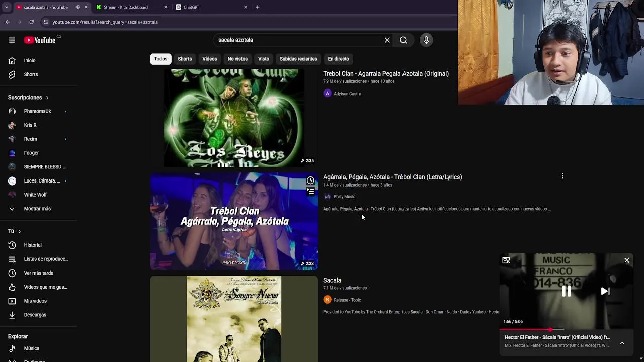This screenshot has height=362, width=644.
Task: Go to YouTube home via the logo
Action: [x=40, y=40]
